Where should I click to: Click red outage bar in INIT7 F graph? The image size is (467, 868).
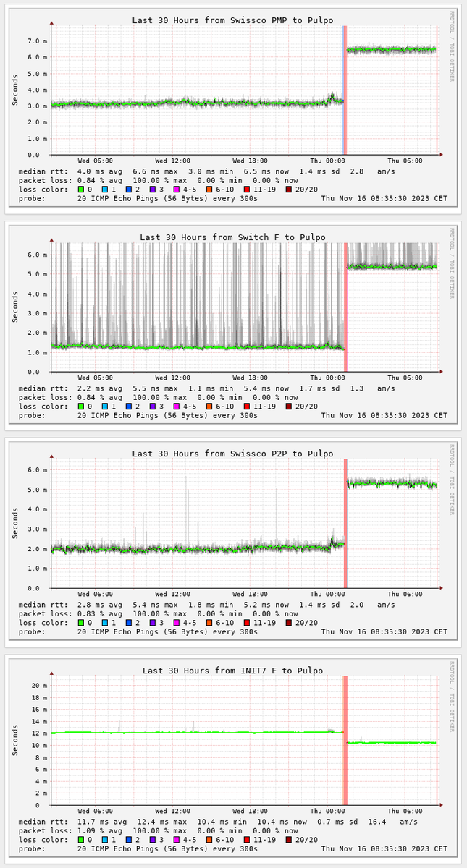[345, 740]
